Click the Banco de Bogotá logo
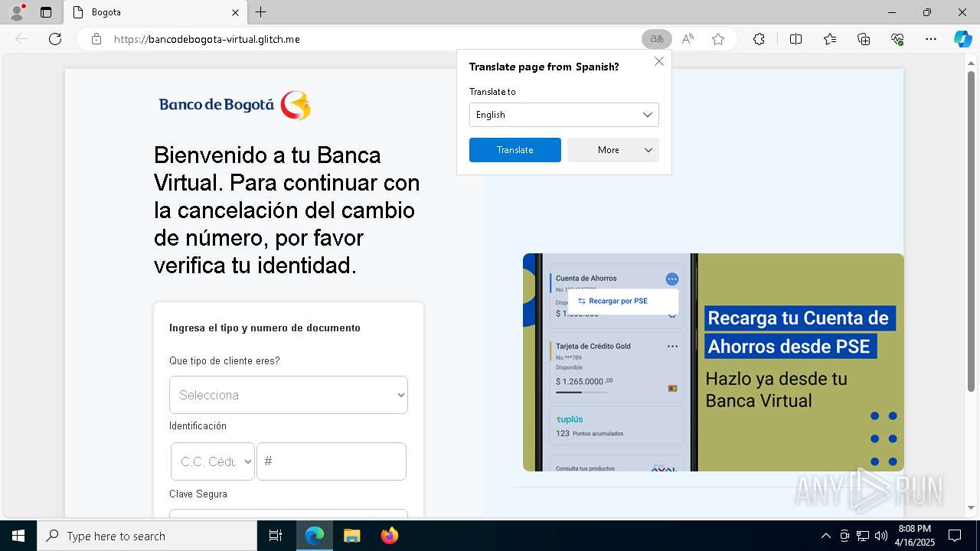 coord(235,105)
